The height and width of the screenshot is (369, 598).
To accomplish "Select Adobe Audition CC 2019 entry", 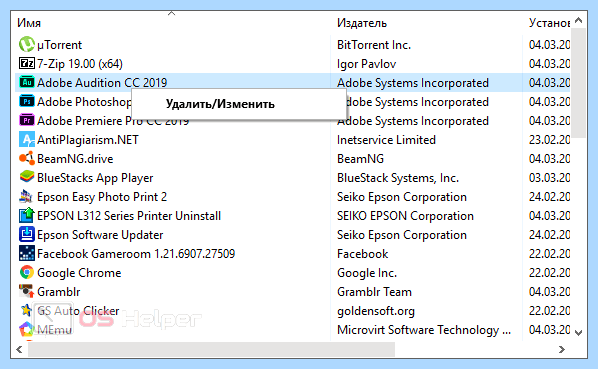I will click(102, 83).
